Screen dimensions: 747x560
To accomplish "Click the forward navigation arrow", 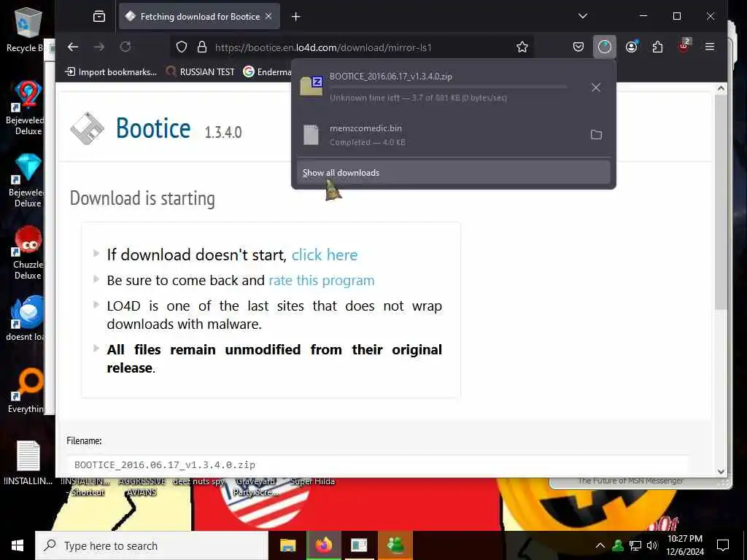I will click(99, 47).
